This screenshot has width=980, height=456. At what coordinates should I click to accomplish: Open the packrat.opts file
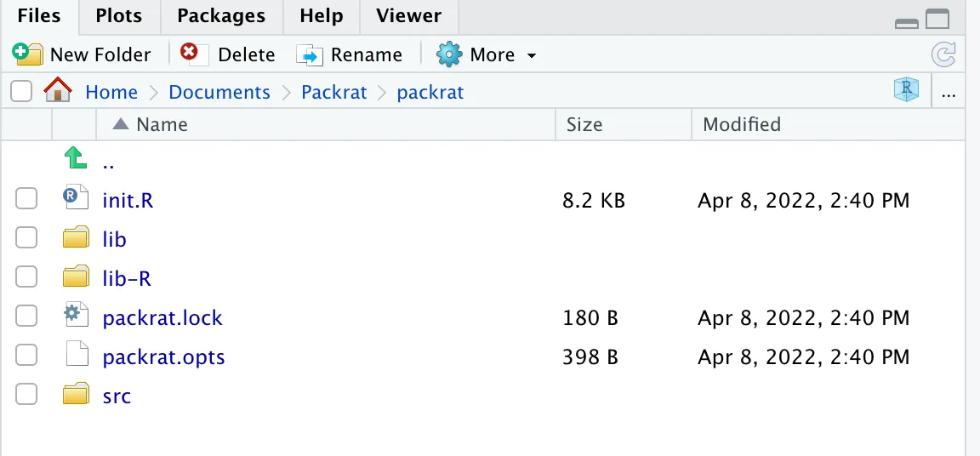[x=163, y=356]
